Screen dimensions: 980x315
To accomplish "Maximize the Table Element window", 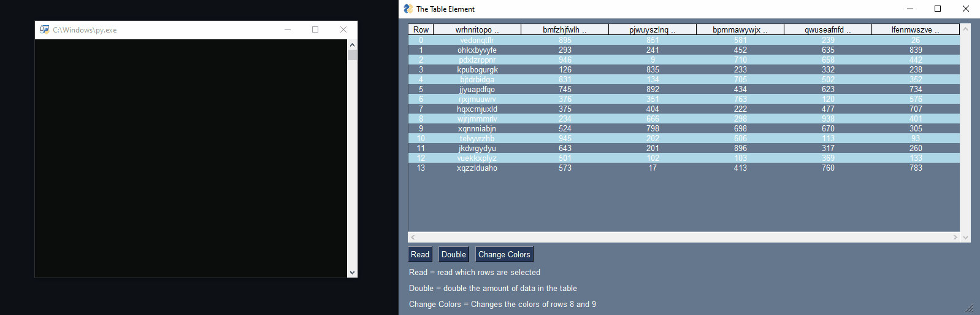I will (938, 9).
